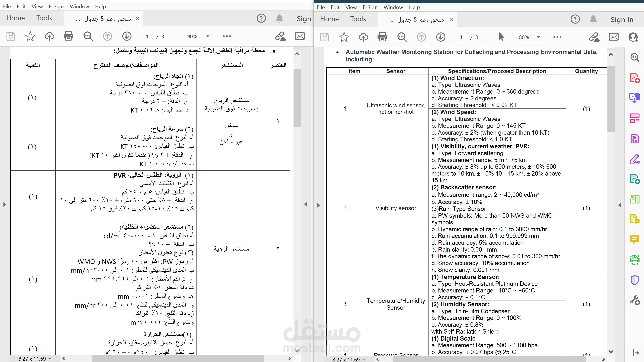The height and width of the screenshot is (362, 644).
Task: Send file by email in right window
Action: click(x=613, y=37)
